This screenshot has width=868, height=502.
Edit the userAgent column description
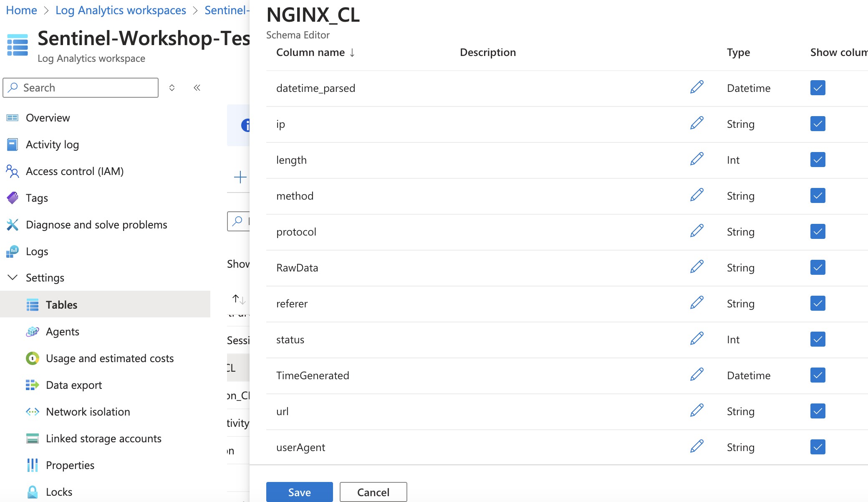coord(696,447)
